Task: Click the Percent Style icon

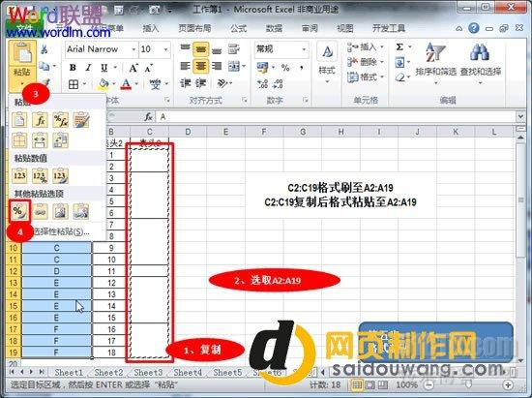Action: pos(285,68)
